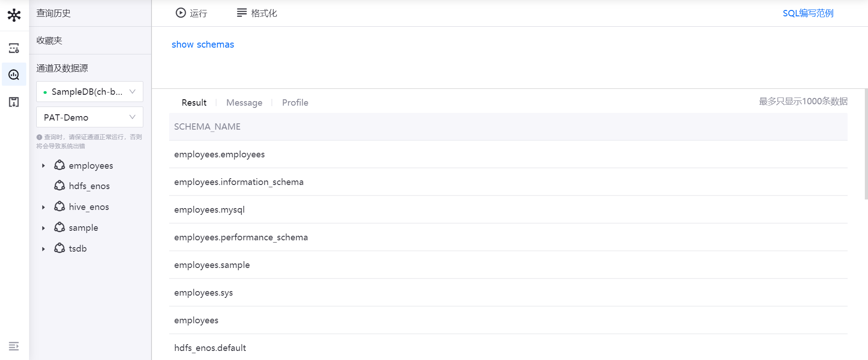The width and height of the screenshot is (868, 360).
Task: Select the tsdb tree label
Action: coord(78,248)
